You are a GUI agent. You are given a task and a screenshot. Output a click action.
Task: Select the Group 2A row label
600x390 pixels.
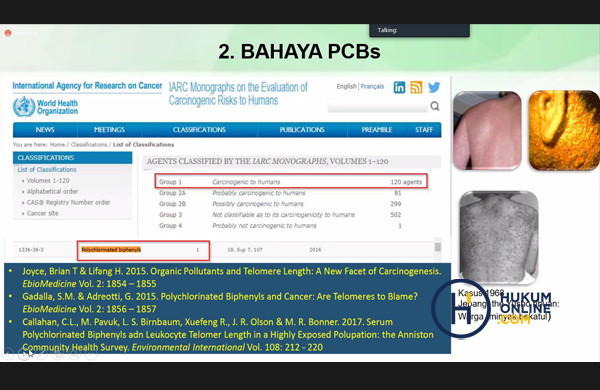172,193
